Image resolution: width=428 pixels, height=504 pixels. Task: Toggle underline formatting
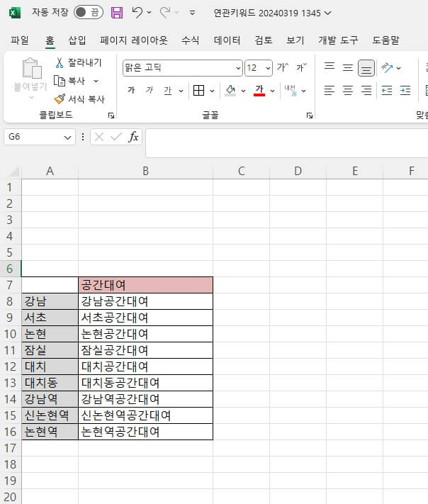168,91
